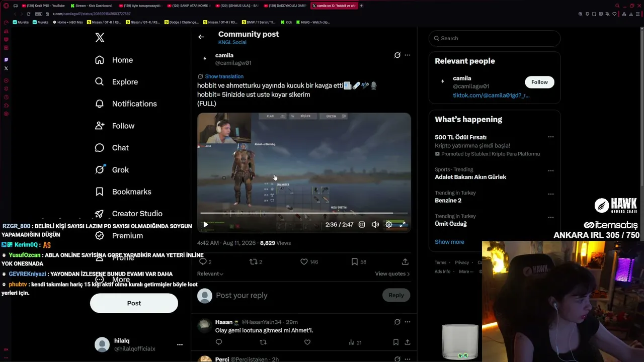Screen dimensions: 644x362
Task: Open Adalet Bakanı Akın Gürlek trend
Action: coord(470,177)
